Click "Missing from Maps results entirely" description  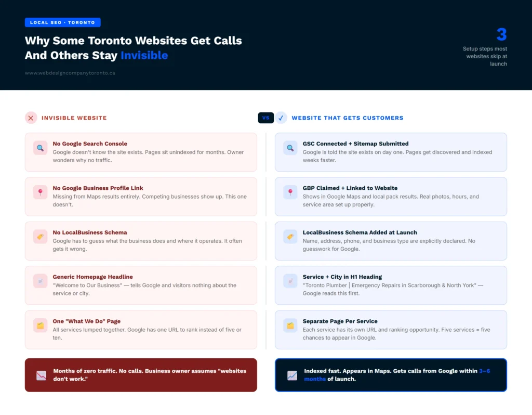click(150, 201)
